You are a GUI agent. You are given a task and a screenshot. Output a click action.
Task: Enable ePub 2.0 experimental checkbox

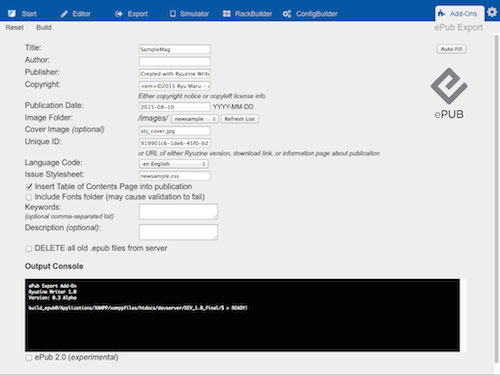[x=29, y=358]
